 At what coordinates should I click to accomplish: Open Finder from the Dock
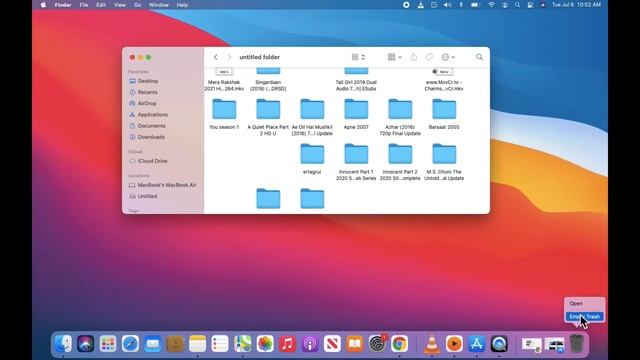[63, 344]
